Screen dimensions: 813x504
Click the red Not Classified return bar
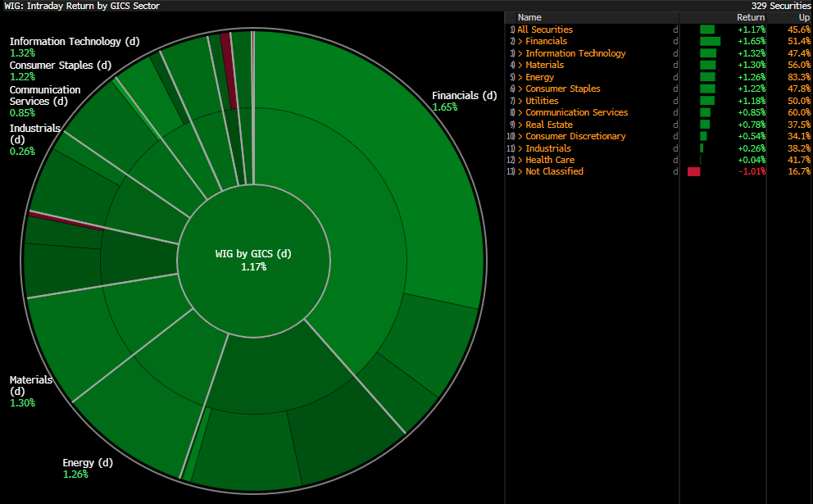pyautogui.click(x=694, y=172)
